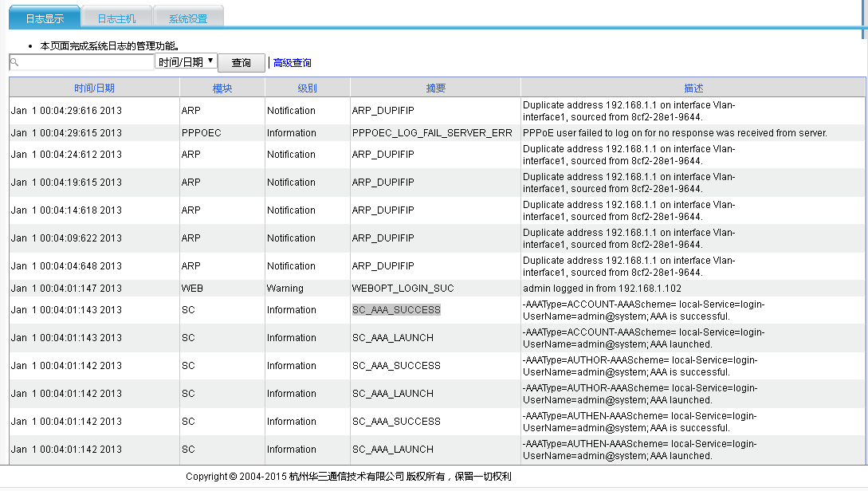
Task: Click the magnifier icon in search box
Action: pos(14,62)
